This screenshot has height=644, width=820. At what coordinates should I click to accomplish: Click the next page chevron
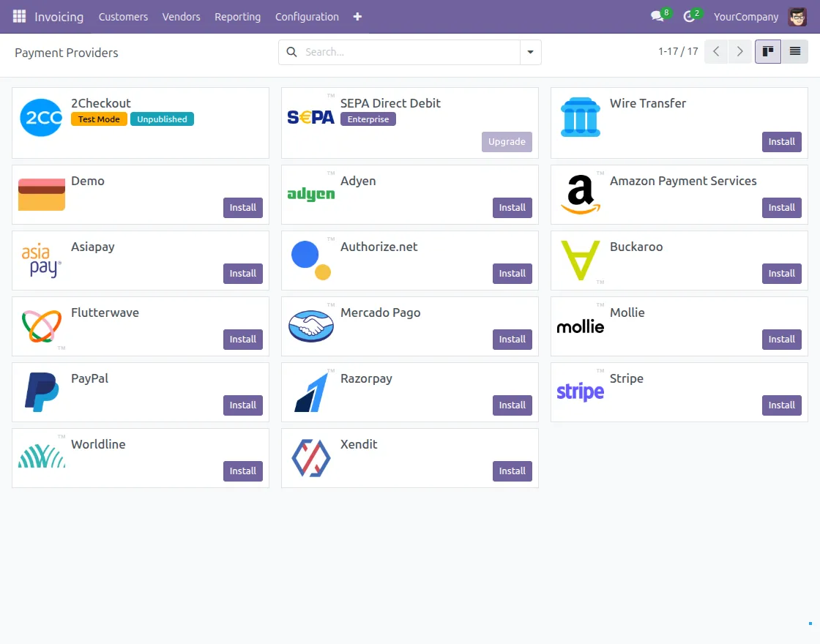(740, 51)
